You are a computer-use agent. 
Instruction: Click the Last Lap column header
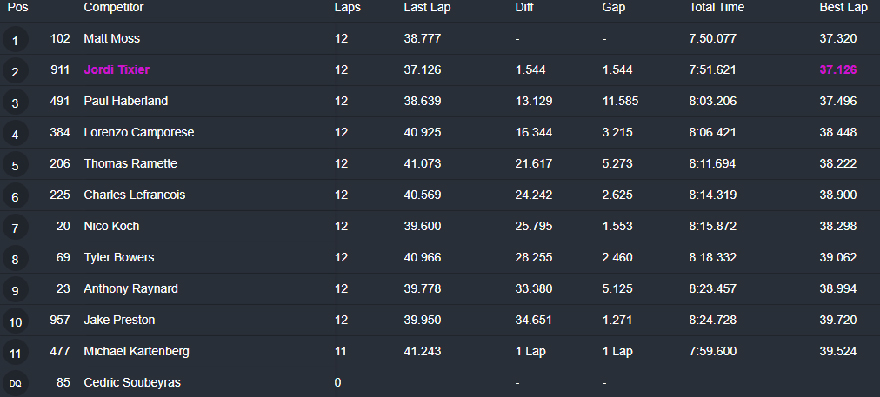[427, 7]
